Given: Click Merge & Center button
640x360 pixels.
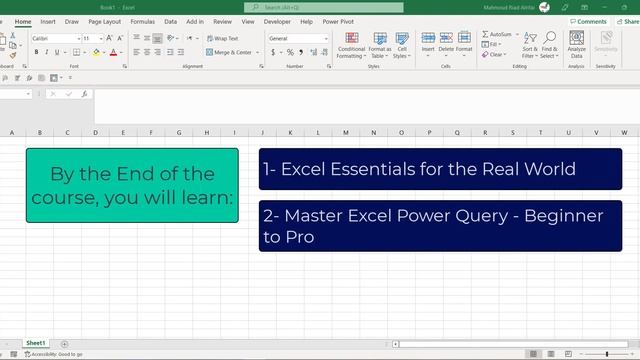Looking at the screenshot, I should pos(229,52).
